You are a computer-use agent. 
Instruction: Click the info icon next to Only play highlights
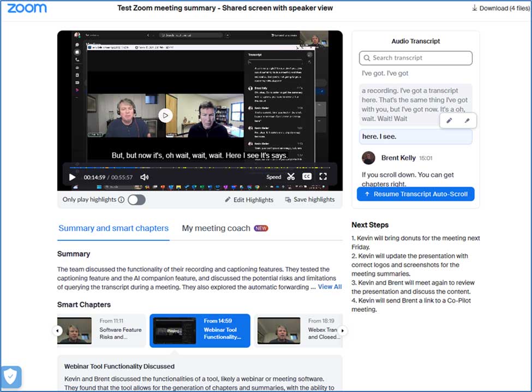[121, 200]
